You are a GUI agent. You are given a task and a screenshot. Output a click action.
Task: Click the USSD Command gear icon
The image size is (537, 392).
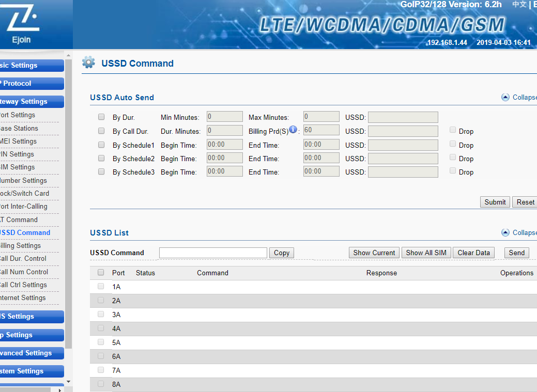(88, 63)
